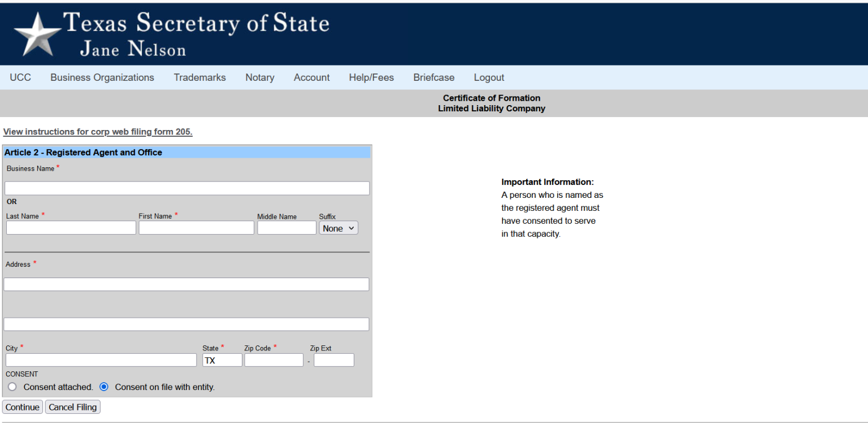Open the UCC menu
The image size is (868, 433).
[x=20, y=77]
